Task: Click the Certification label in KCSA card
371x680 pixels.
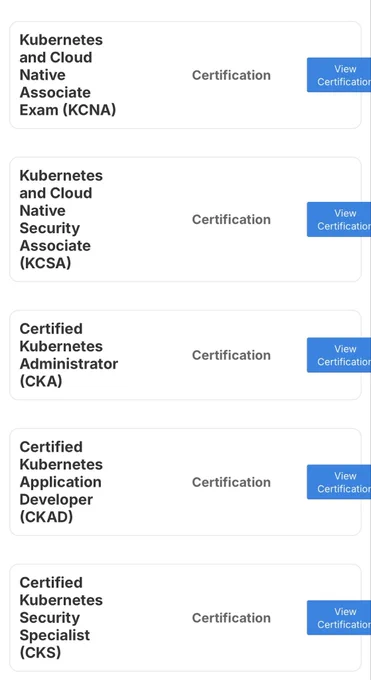Action: click(x=231, y=219)
